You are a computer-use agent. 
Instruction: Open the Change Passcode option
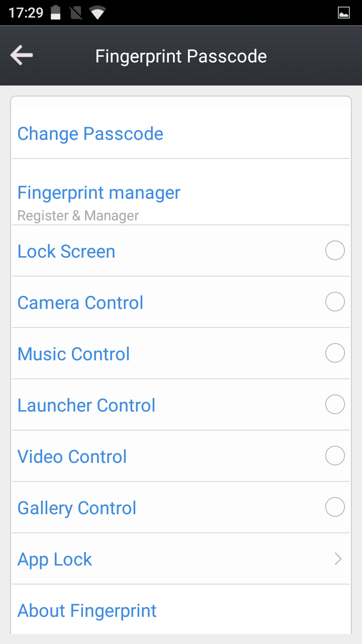click(90, 134)
